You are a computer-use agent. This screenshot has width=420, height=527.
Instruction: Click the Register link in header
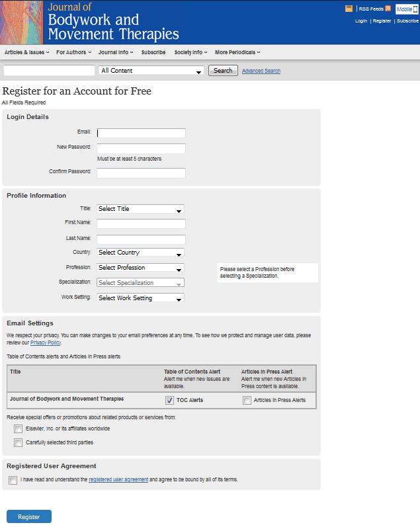coord(382,21)
